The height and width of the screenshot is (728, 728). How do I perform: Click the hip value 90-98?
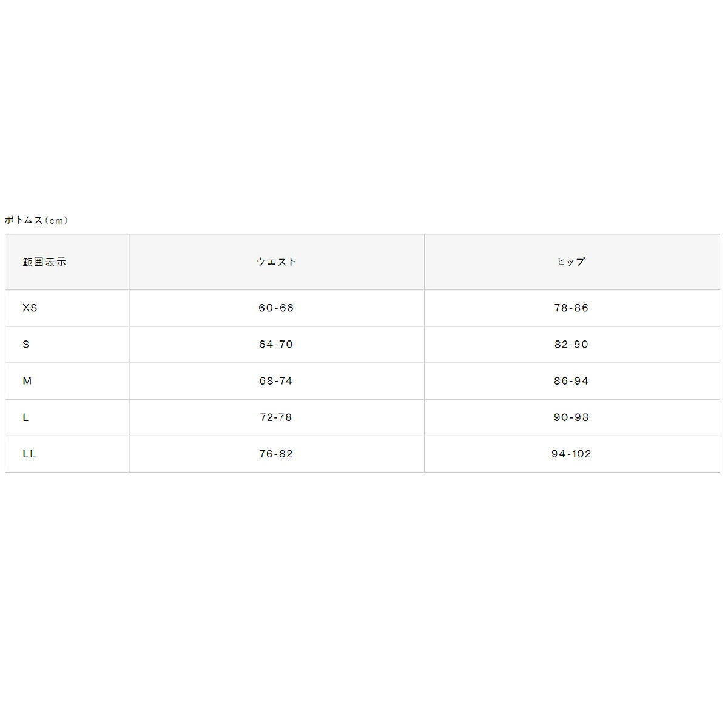click(571, 417)
